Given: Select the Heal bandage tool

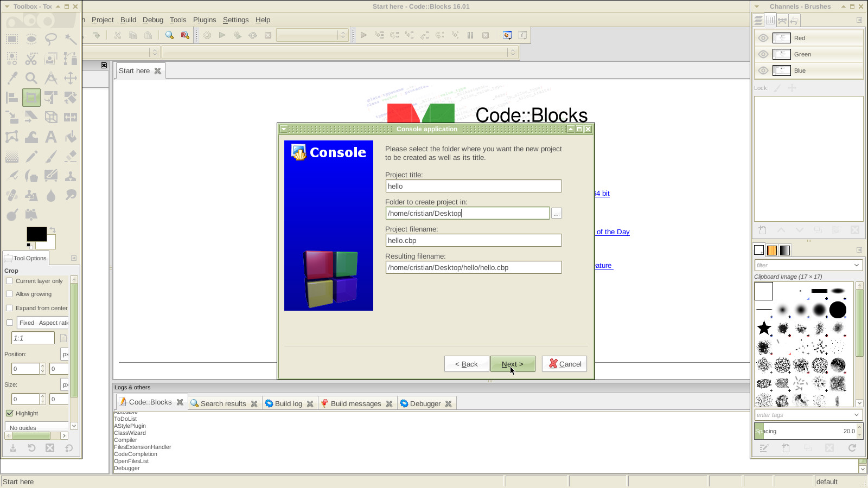Looking at the screenshot, I should pyautogui.click(x=12, y=195).
